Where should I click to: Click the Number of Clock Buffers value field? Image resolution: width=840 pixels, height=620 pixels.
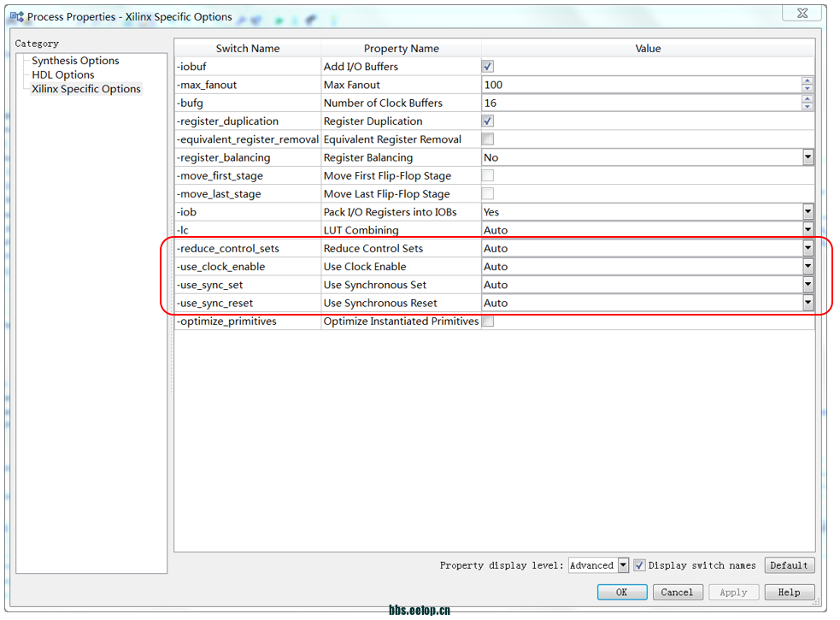pyautogui.click(x=642, y=103)
